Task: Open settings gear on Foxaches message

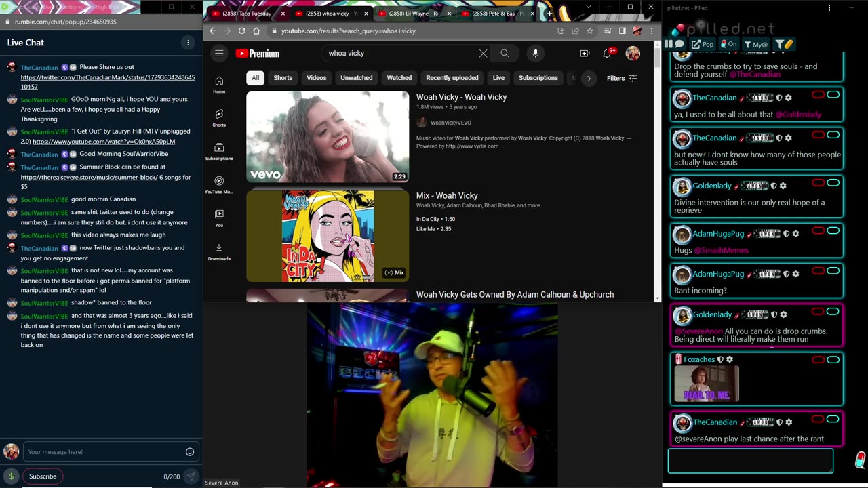Action: (730, 359)
